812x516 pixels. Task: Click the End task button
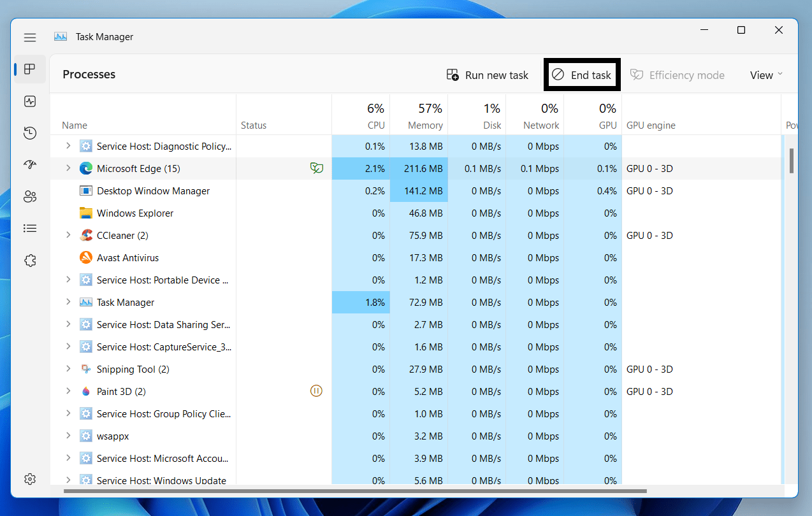coord(582,75)
